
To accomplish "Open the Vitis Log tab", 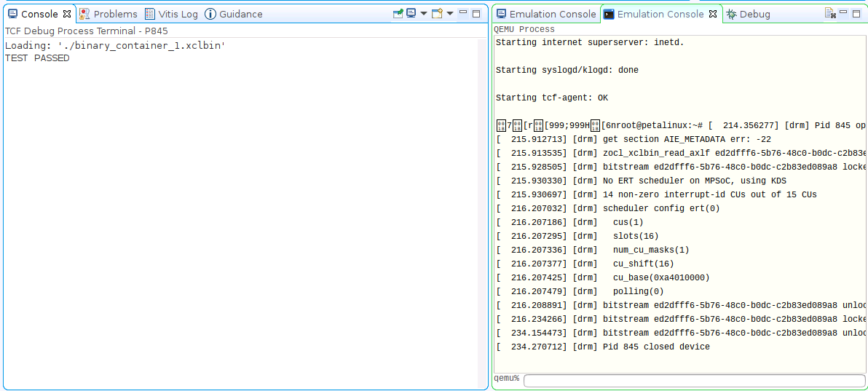I will tap(171, 15).
